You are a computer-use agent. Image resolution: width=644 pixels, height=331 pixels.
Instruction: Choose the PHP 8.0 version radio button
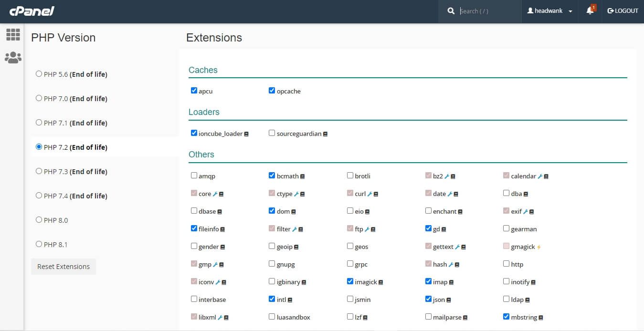click(x=39, y=220)
